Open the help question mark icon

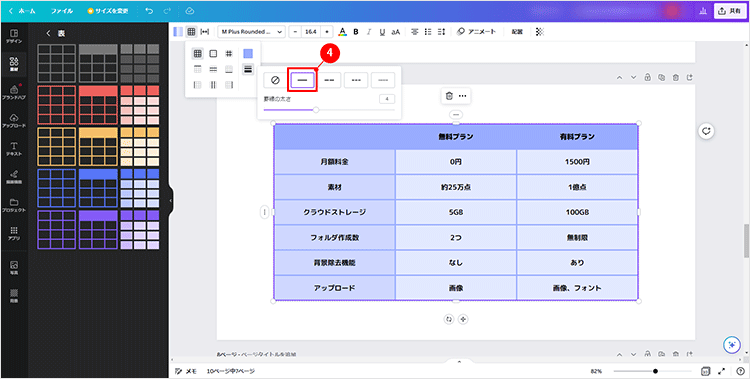[x=739, y=371]
